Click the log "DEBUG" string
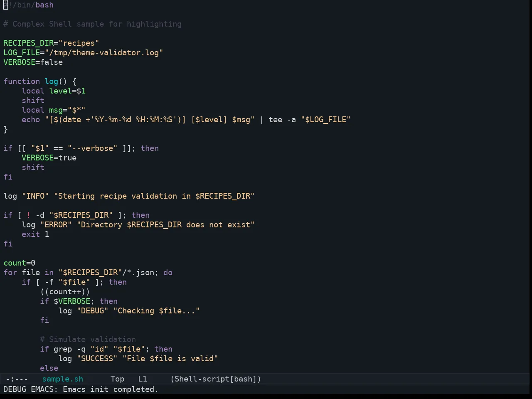Screen dimensions: 532x399 pyautogui.click(x=92, y=311)
